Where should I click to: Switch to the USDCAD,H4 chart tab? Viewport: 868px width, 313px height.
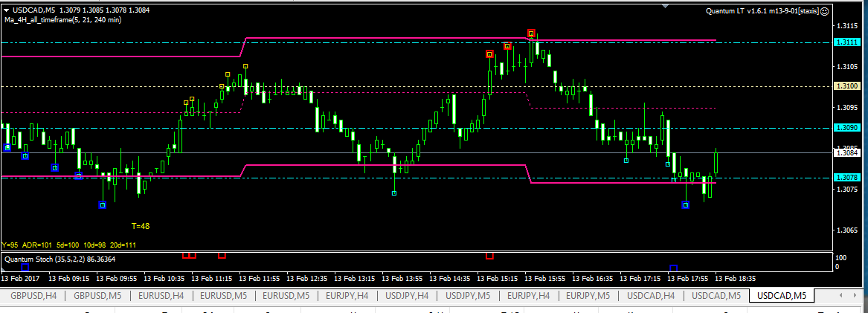[651, 297]
